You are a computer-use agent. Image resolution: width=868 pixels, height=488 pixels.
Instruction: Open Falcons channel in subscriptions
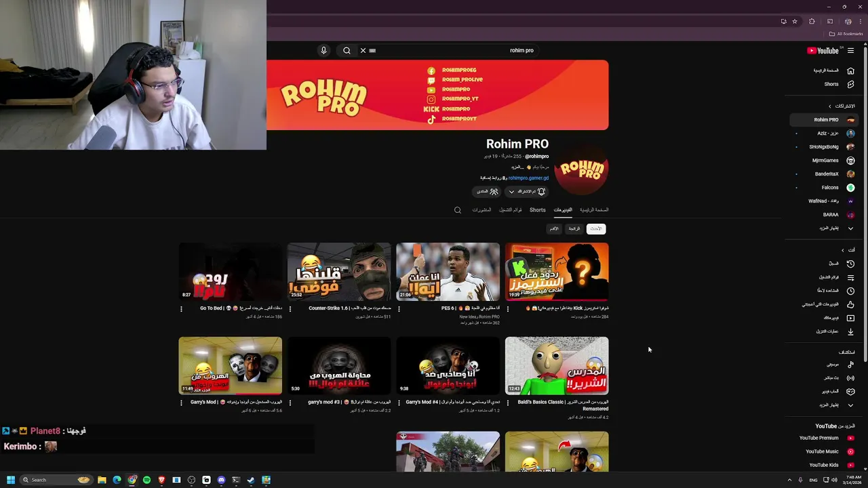click(x=823, y=187)
